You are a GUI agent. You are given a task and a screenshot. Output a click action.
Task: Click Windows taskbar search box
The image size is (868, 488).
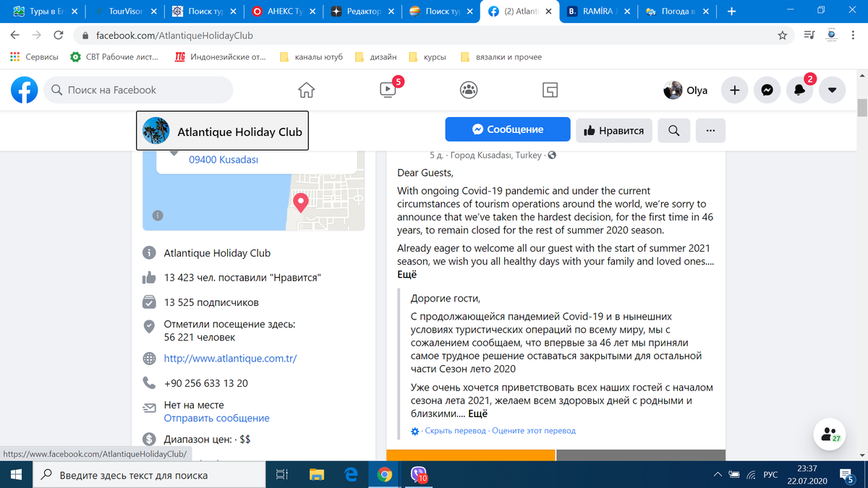pos(149,474)
